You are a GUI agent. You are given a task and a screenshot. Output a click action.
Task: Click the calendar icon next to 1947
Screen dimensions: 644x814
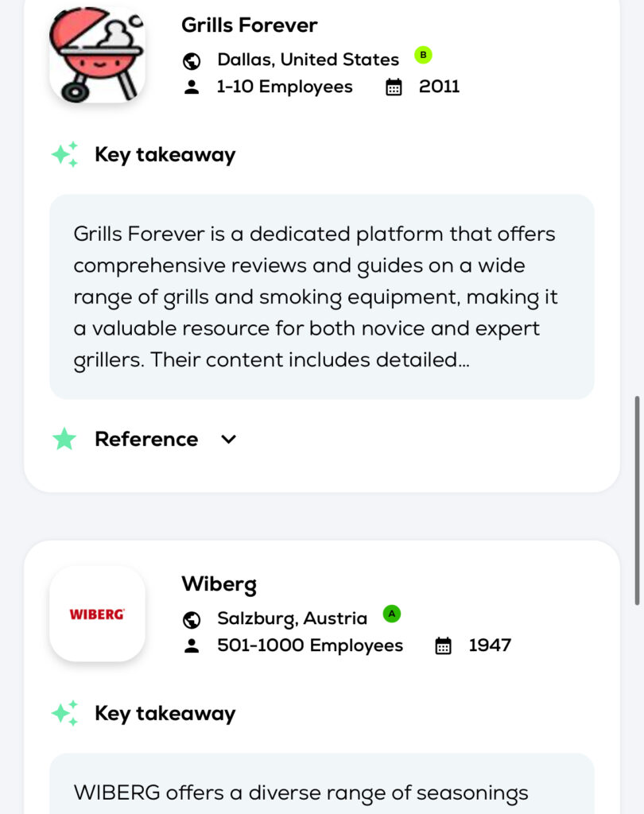point(443,645)
